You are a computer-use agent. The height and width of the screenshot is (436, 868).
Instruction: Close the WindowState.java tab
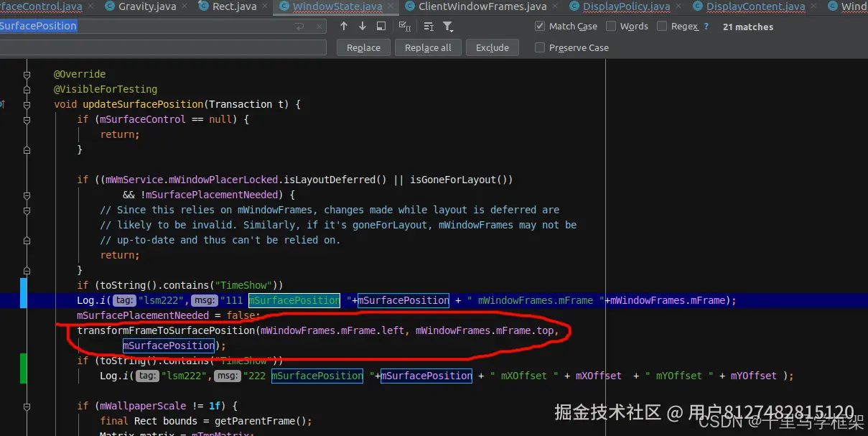390,6
